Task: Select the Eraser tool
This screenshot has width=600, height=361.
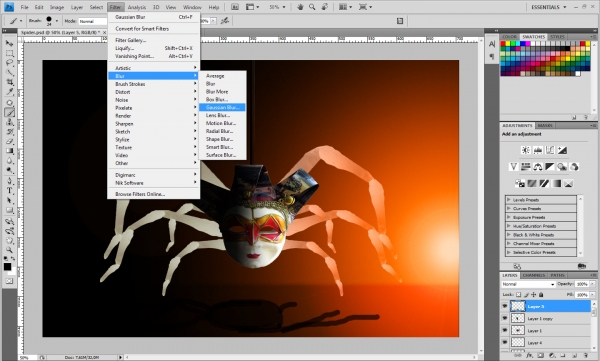Action: point(10,142)
